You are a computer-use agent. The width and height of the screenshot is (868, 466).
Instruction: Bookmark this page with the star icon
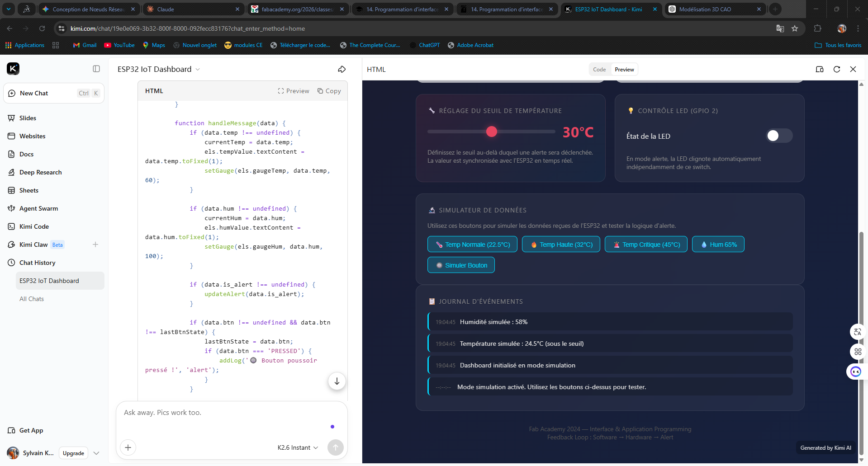(x=795, y=28)
